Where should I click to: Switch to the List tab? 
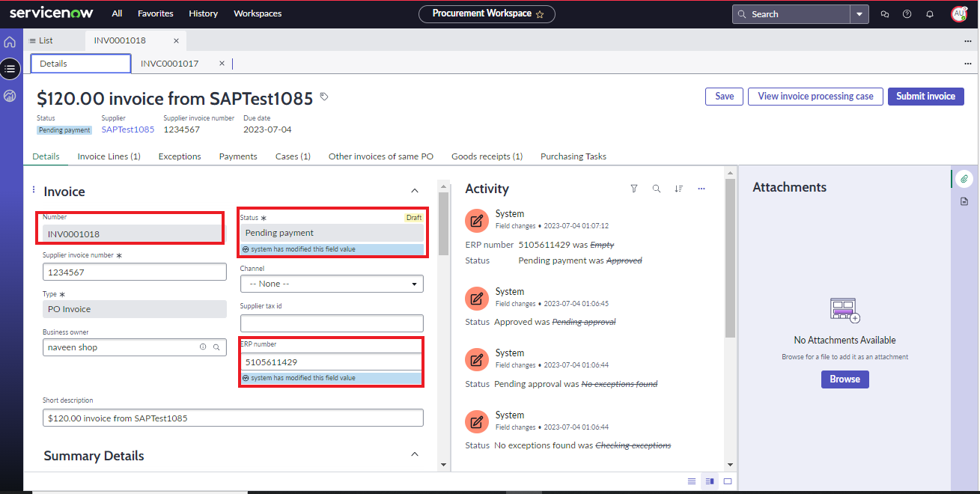(x=40, y=40)
